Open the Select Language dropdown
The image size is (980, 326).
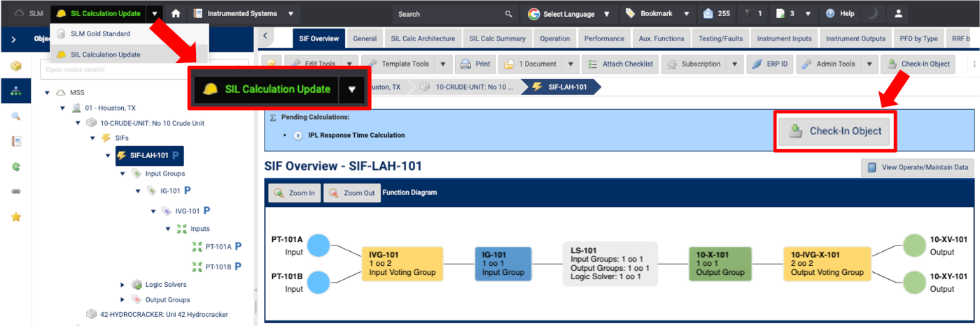[x=570, y=13]
